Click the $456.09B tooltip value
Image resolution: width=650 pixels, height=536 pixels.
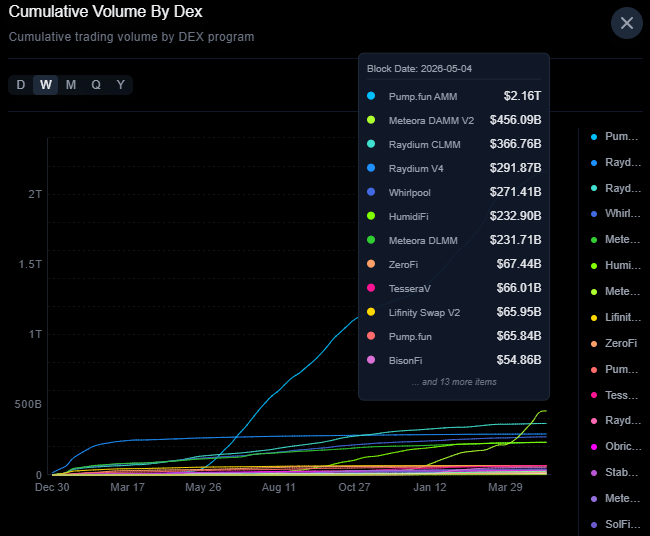515,120
